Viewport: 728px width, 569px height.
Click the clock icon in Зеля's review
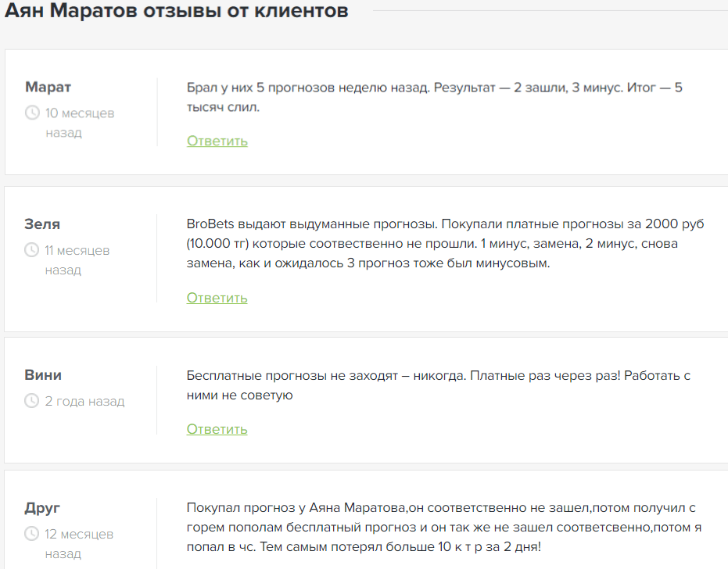click(x=31, y=250)
